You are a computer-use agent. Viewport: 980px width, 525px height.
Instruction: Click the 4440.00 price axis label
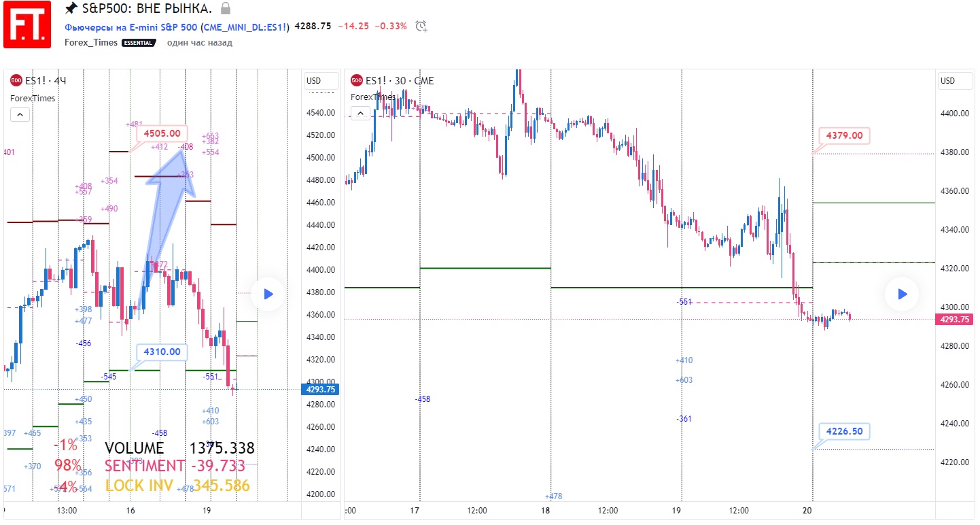(x=321, y=225)
